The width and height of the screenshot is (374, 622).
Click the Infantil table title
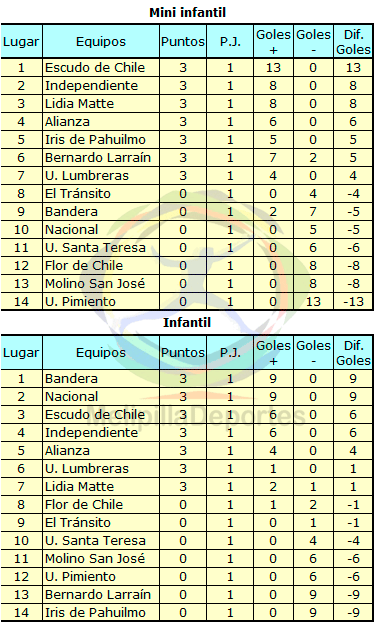[x=187, y=323]
